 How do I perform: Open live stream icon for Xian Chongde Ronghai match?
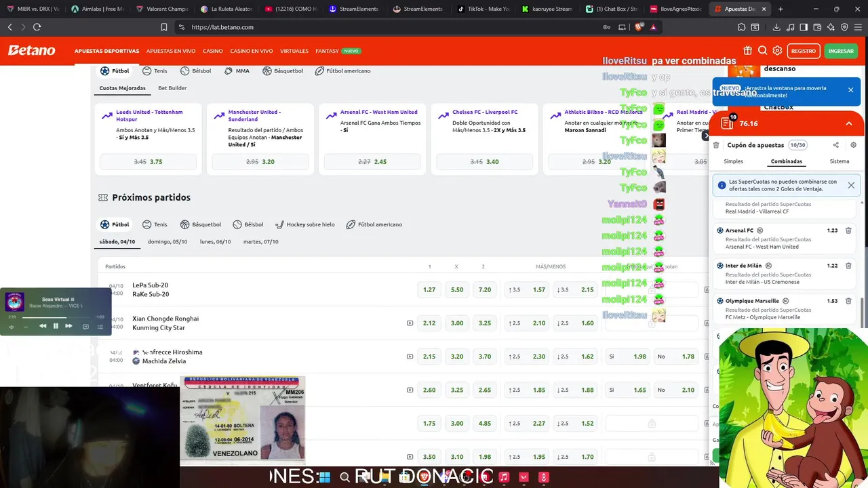(x=410, y=323)
